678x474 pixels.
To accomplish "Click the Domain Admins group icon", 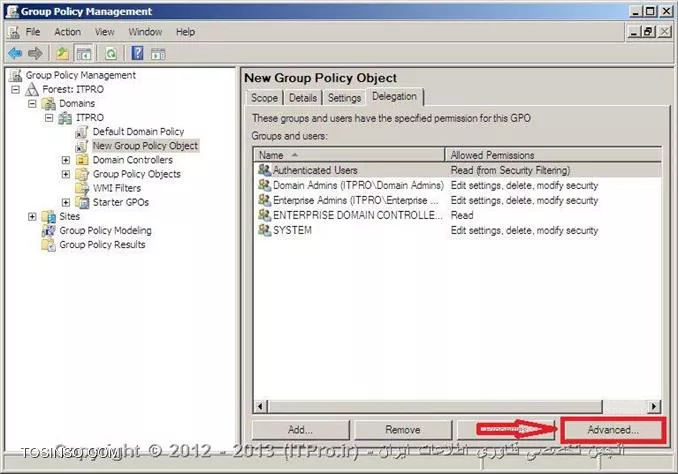I will (265, 185).
